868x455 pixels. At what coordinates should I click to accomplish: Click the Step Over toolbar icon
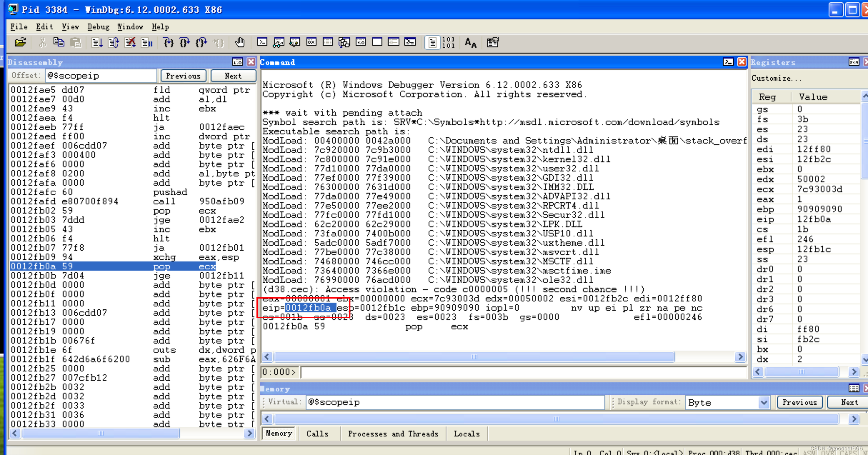tap(185, 43)
